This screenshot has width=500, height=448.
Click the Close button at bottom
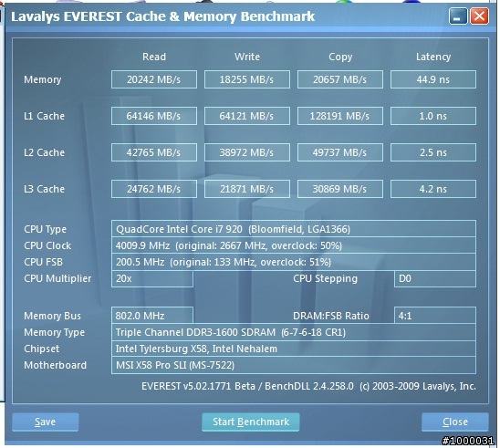coord(455,422)
